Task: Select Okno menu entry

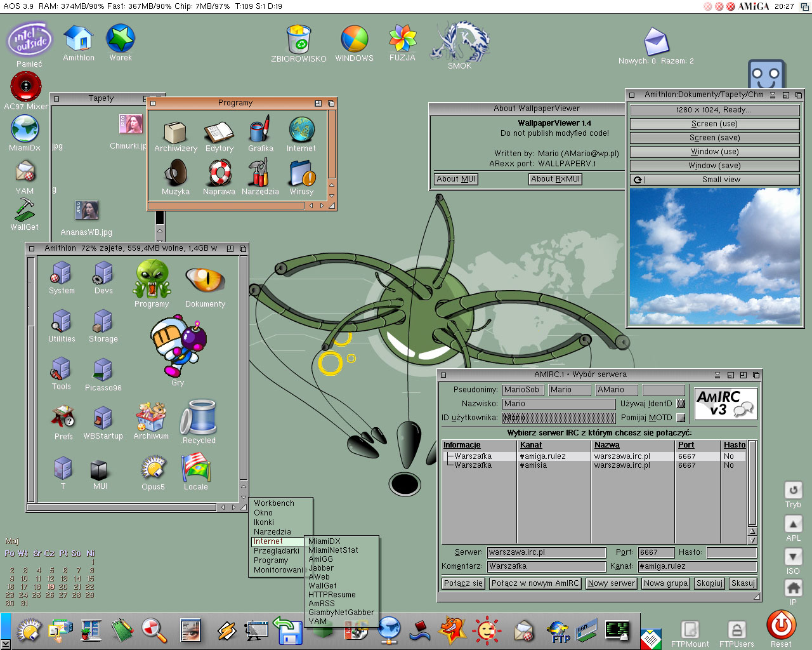Action: click(263, 513)
